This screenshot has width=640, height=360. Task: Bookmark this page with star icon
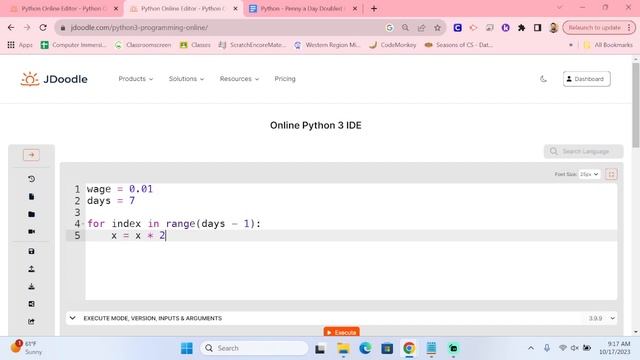pyautogui.click(x=438, y=27)
